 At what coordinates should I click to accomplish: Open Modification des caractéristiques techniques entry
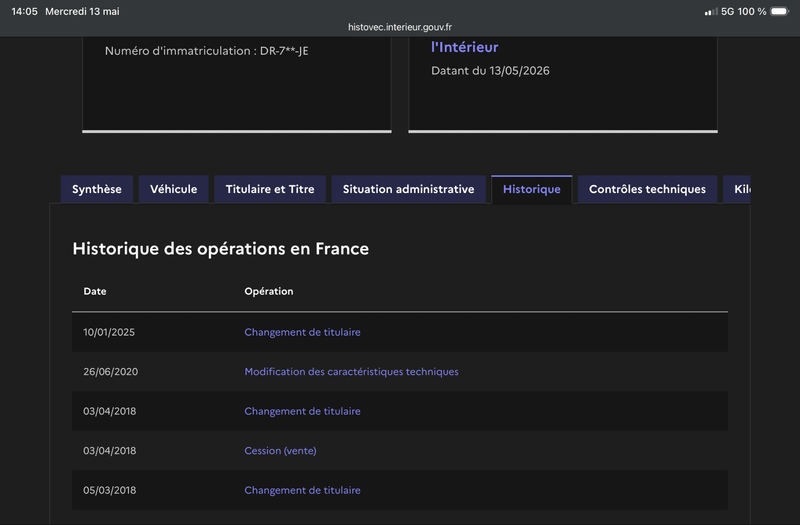click(x=351, y=372)
